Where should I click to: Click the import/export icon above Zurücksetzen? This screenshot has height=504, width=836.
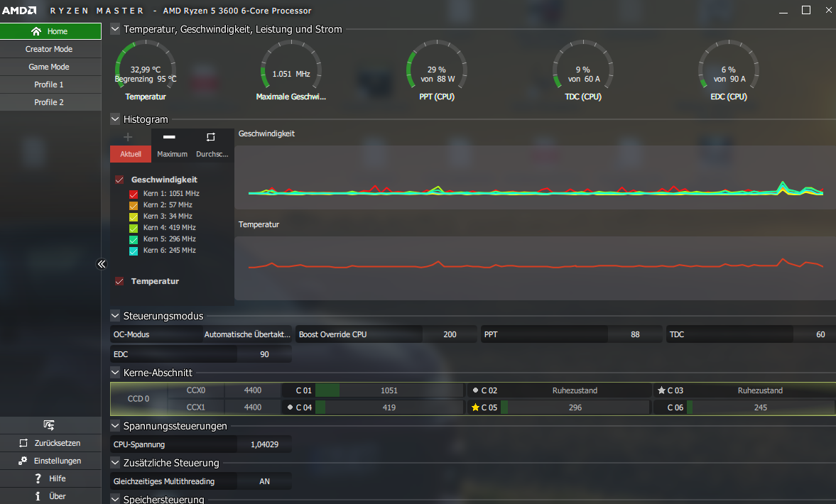pyautogui.click(x=48, y=425)
